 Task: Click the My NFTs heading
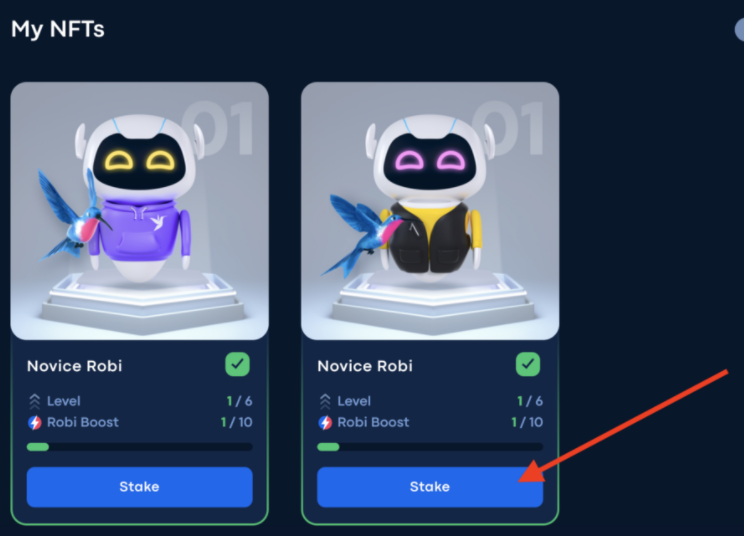pyautogui.click(x=58, y=29)
